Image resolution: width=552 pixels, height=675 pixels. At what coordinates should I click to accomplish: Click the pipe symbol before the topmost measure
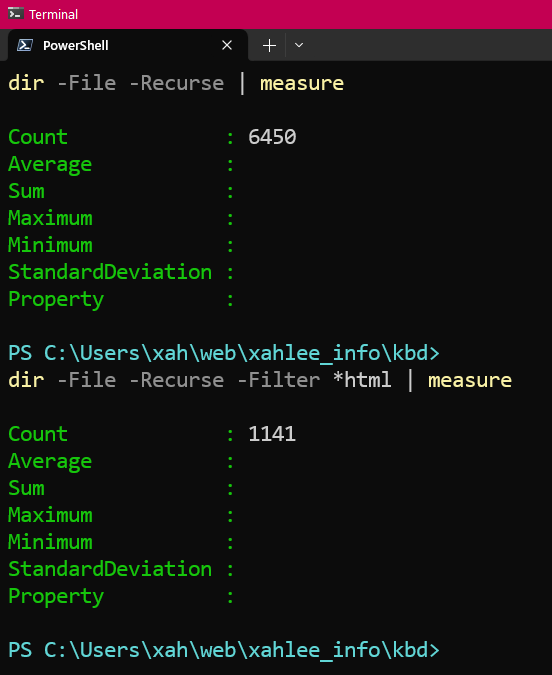point(242,83)
